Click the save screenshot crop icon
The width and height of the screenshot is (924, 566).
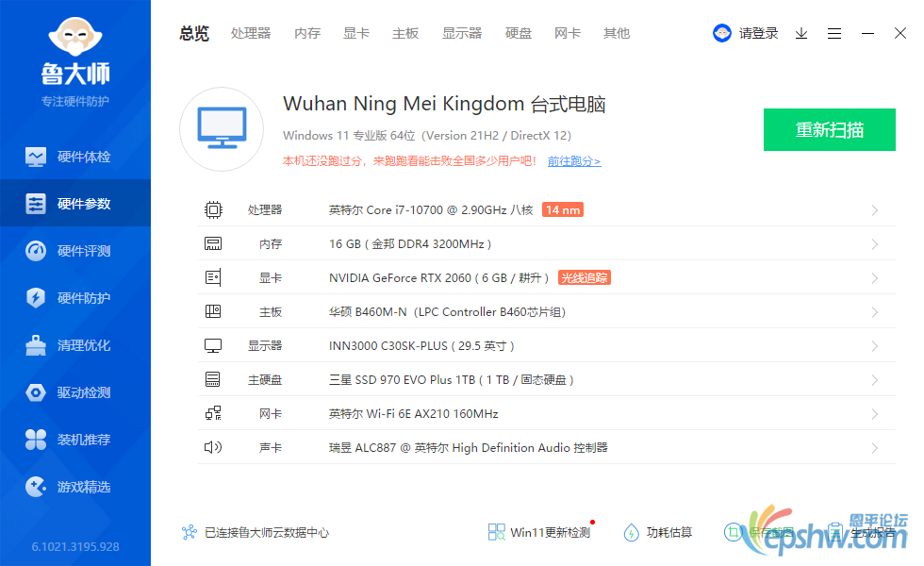734,532
